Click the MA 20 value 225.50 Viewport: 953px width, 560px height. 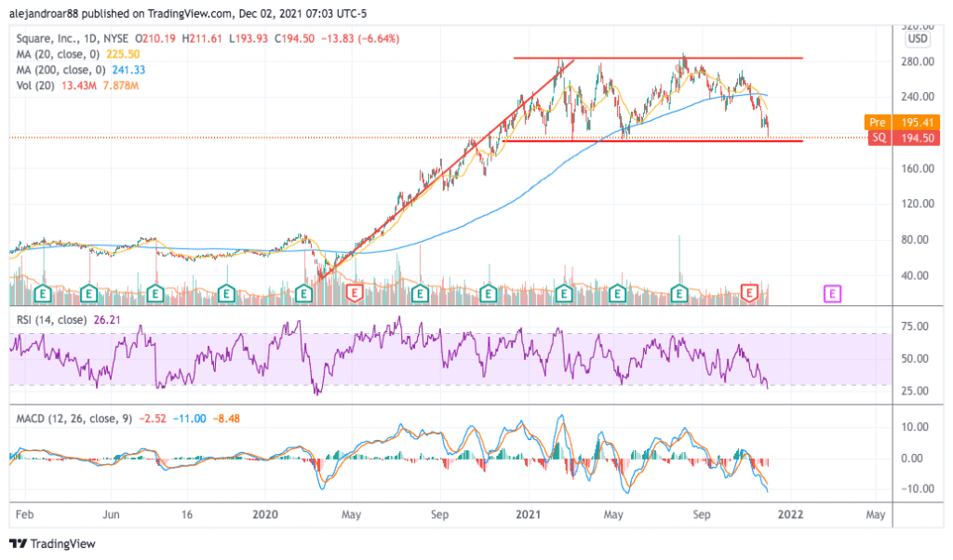(x=123, y=54)
